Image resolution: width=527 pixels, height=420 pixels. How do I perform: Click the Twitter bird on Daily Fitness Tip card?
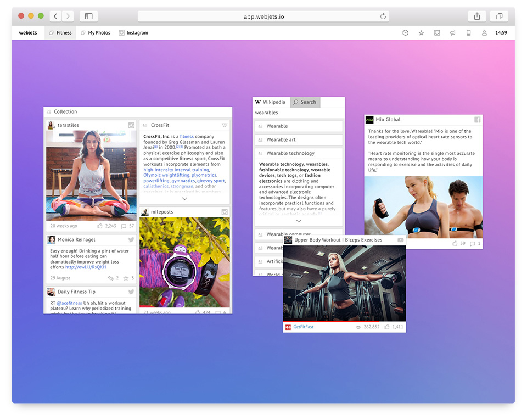tap(131, 292)
